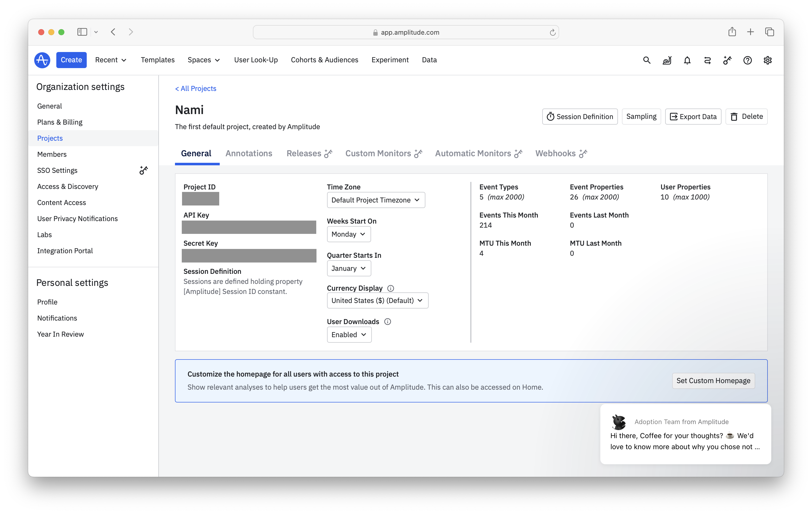Click the Session Definition button
Screen dimensions: 812x514
click(580, 117)
